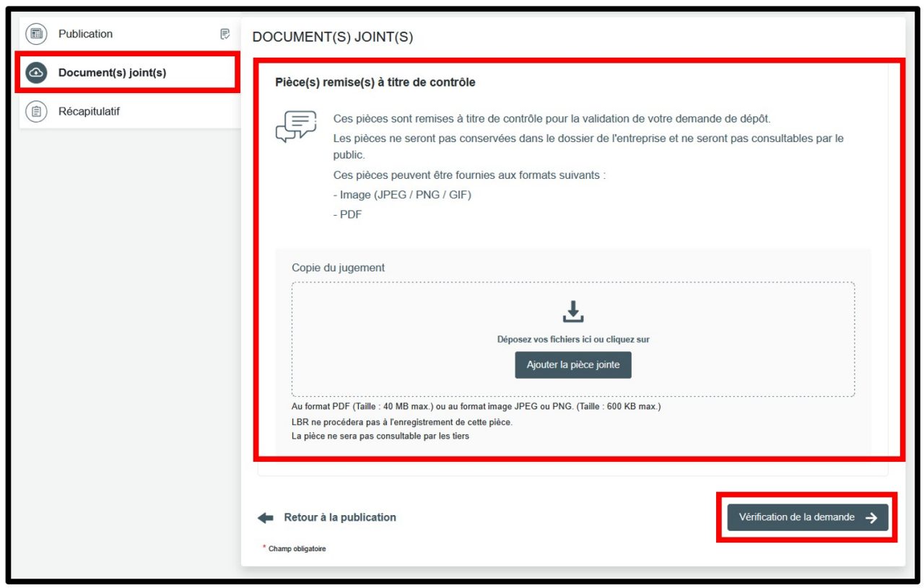Click the Champ obligatoire footnote
924x588 pixels.
(x=297, y=549)
